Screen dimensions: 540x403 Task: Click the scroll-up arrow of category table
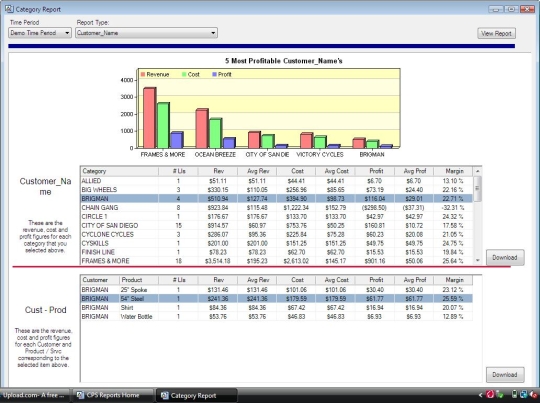(x=478, y=171)
